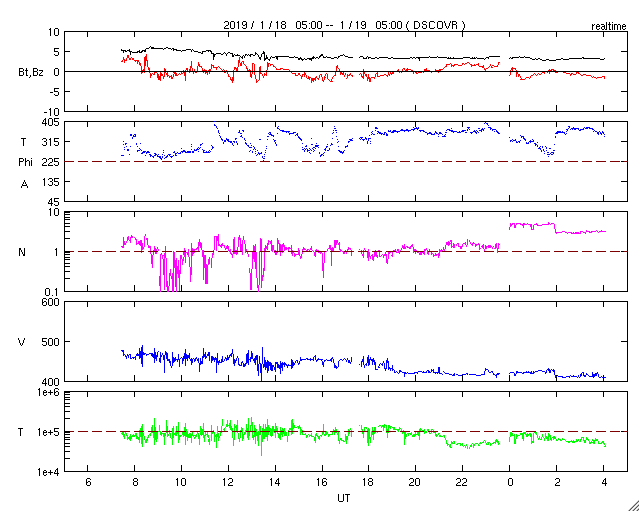
Task: Click the "N" density axis label
Action: (x=23, y=252)
